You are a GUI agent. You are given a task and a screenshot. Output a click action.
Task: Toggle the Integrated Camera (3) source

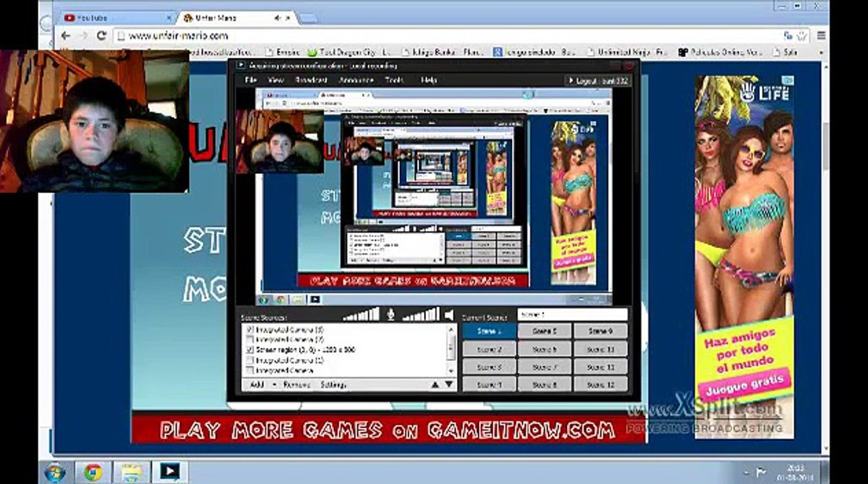[250, 330]
